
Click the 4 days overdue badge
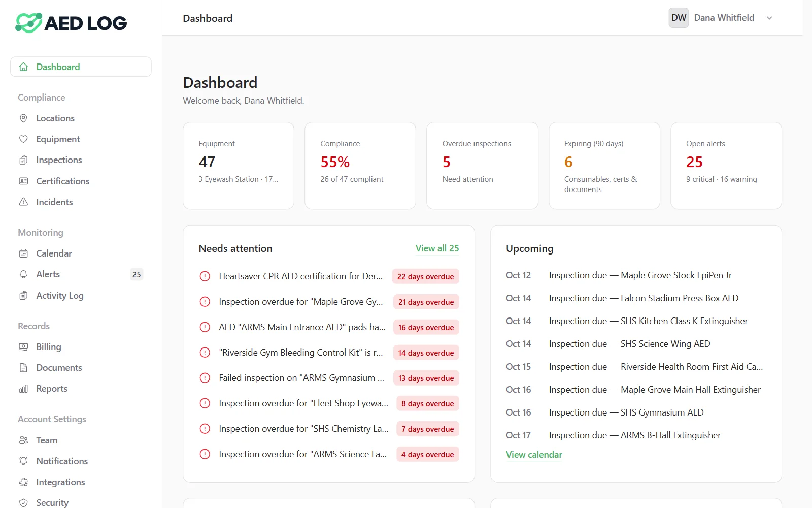pos(427,454)
